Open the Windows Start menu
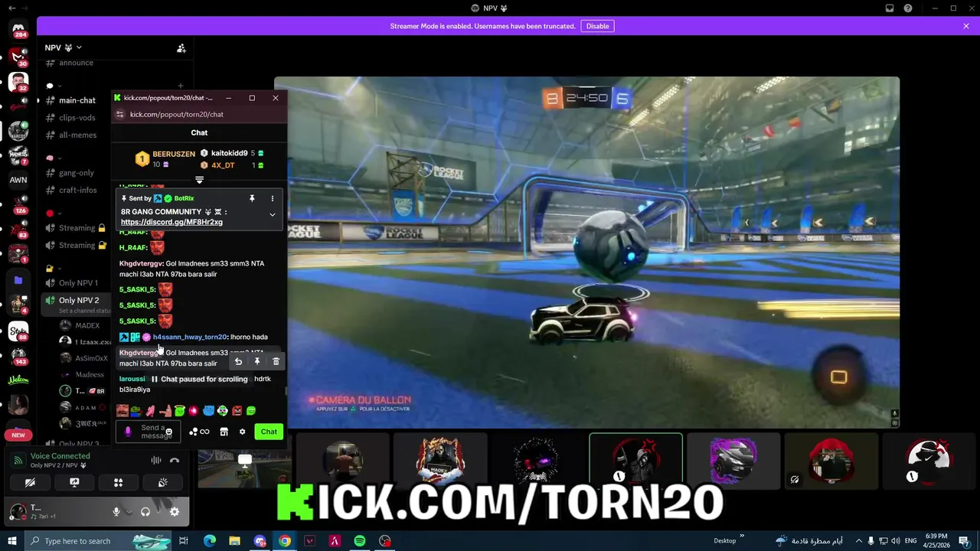The height and width of the screenshot is (551, 980). [11, 541]
